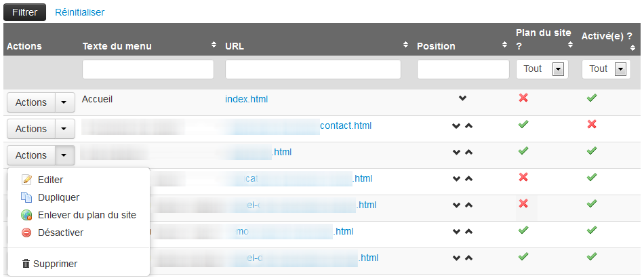Click the Réinitialiser link
Screen dimensions: 644x280
click(79, 12)
